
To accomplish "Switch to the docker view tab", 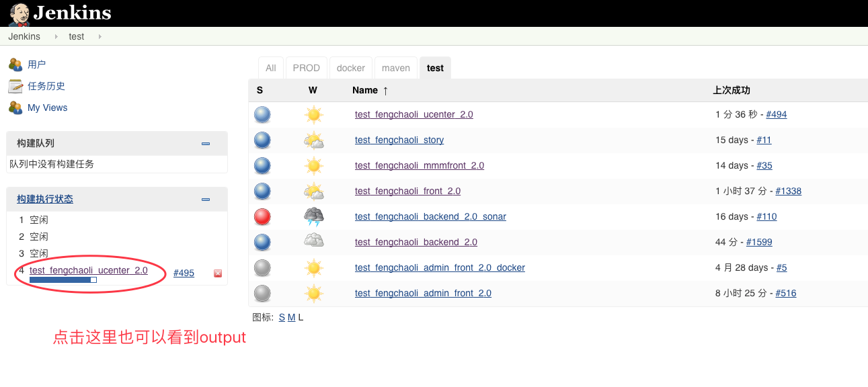I will click(x=351, y=68).
